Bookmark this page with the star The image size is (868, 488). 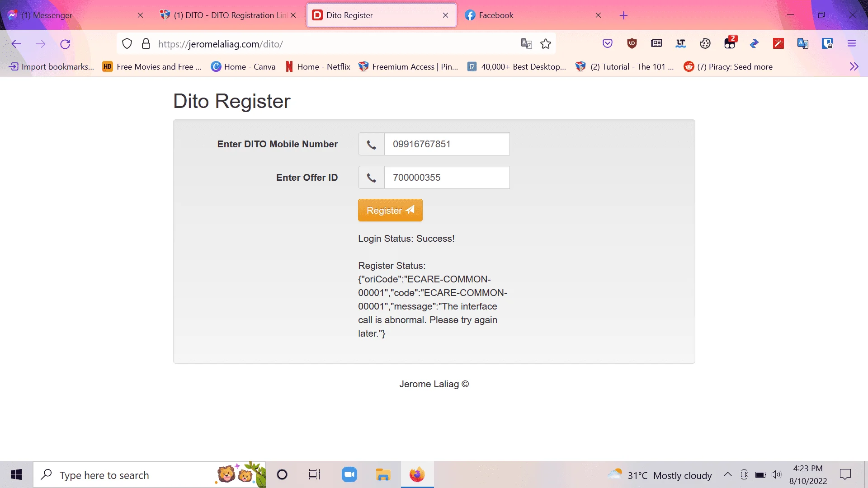[x=546, y=44]
